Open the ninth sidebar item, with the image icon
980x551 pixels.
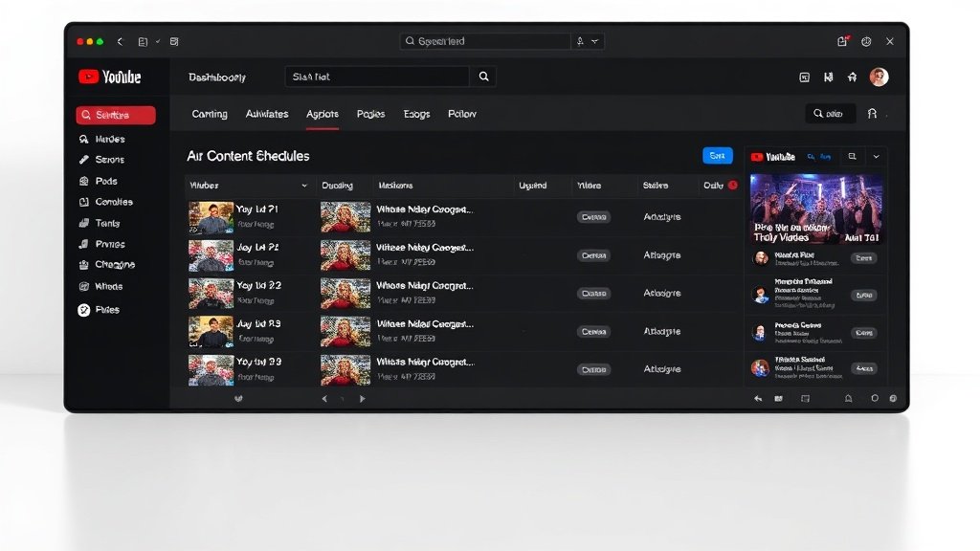click(x=101, y=286)
